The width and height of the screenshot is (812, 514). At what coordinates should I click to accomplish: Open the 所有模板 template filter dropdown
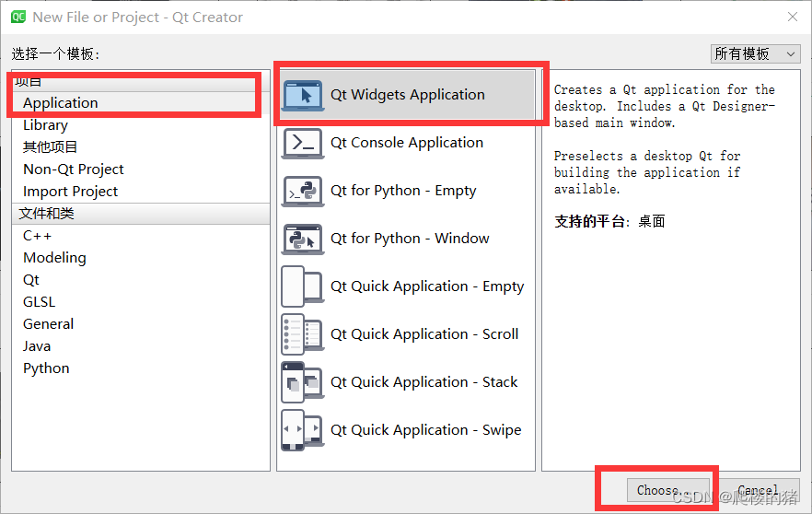tap(756, 53)
